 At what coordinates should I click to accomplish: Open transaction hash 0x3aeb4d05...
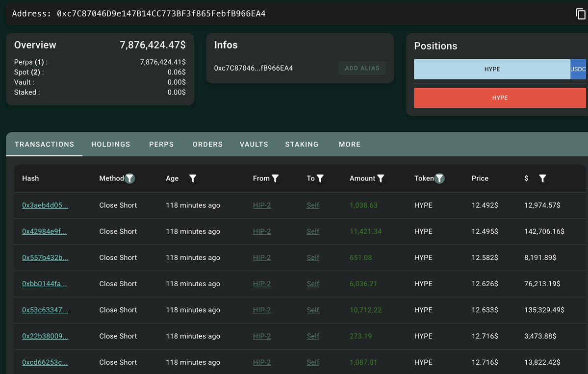point(45,205)
